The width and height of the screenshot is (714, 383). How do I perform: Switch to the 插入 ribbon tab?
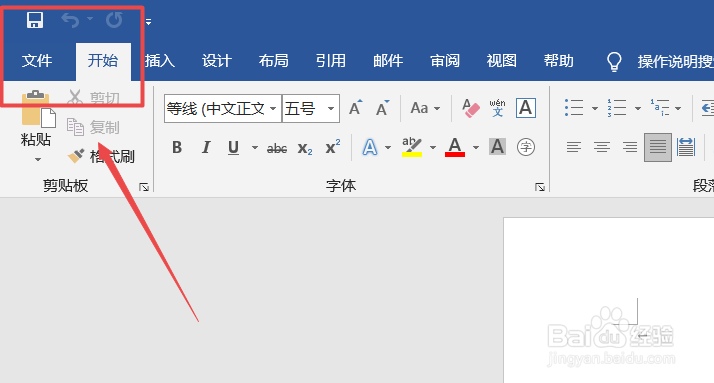point(160,61)
